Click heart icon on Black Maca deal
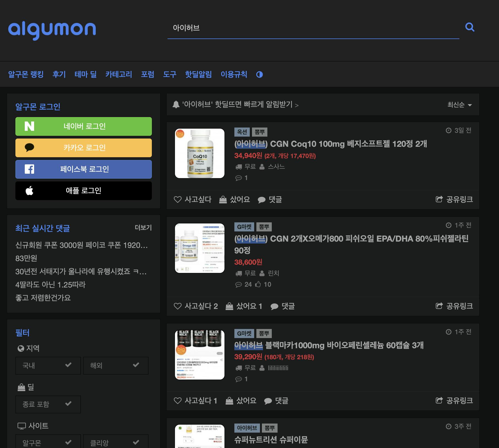Viewport: 499px width, 448px height. coord(178,401)
